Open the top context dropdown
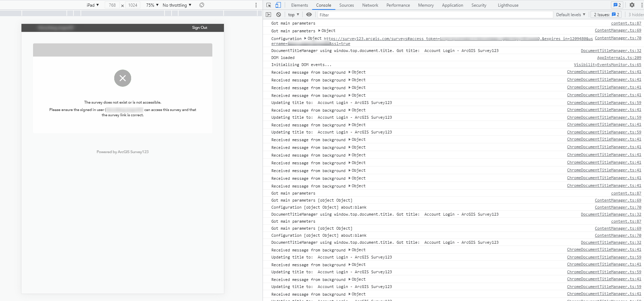The height and width of the screenshot is (301, 644). click(x=294, y=15)
